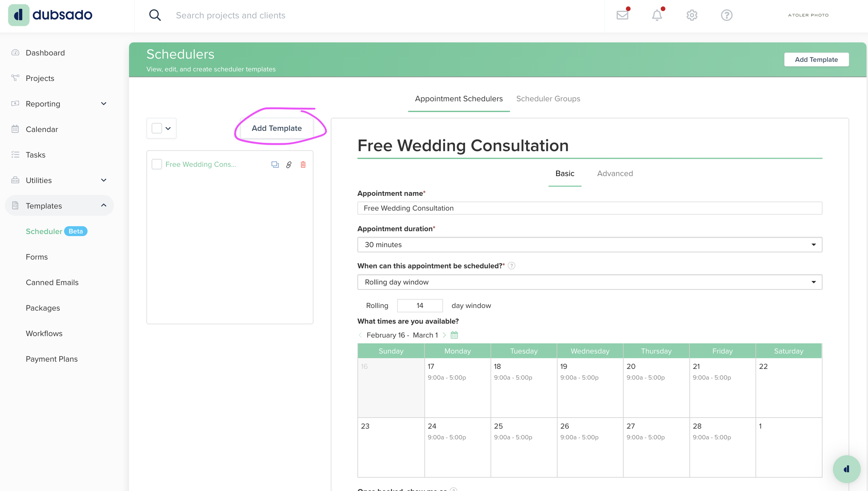Open the Appointment duration dropdown

tap(590, 245)
